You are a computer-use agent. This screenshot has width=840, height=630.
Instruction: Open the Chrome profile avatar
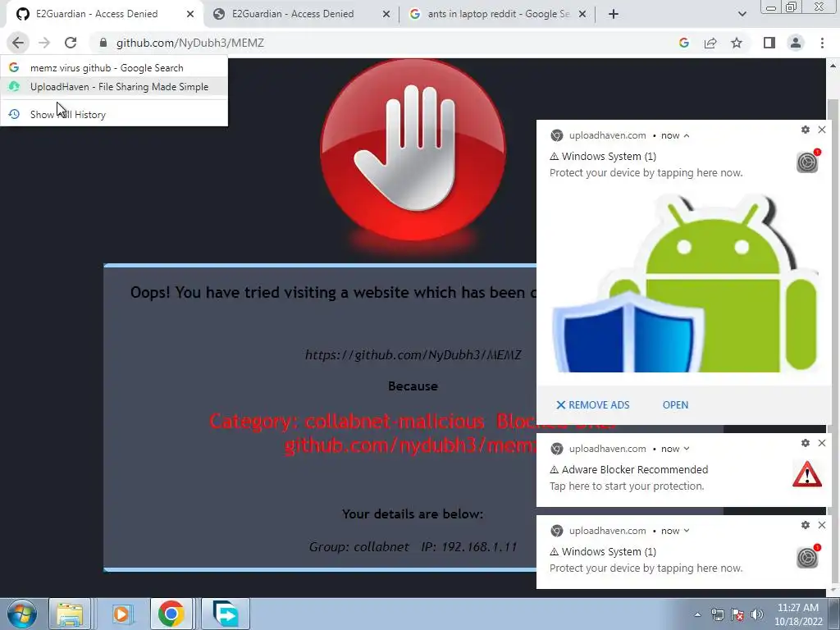coord(796,43)
